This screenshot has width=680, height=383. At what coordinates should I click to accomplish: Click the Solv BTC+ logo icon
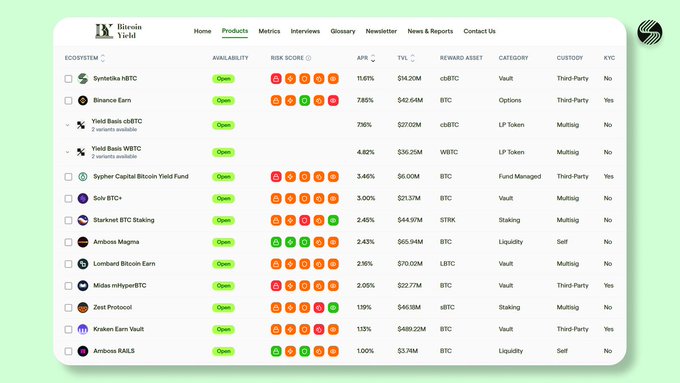tap(83, 199)
